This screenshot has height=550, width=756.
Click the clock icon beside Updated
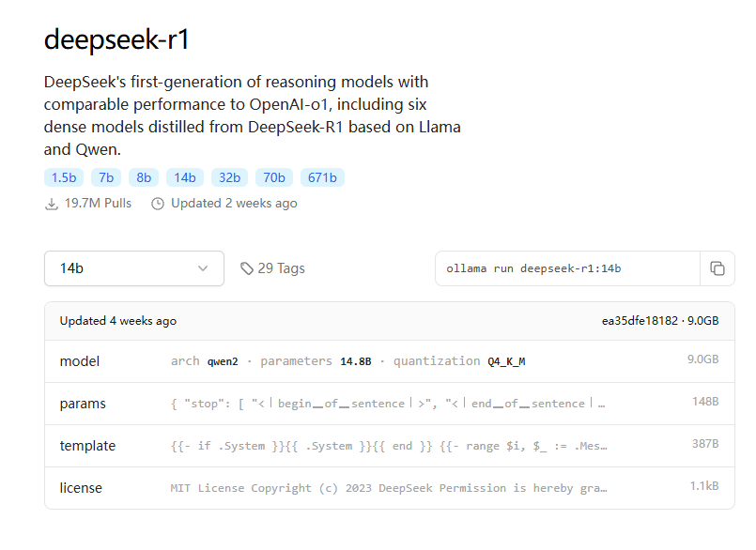click(158, 204)
